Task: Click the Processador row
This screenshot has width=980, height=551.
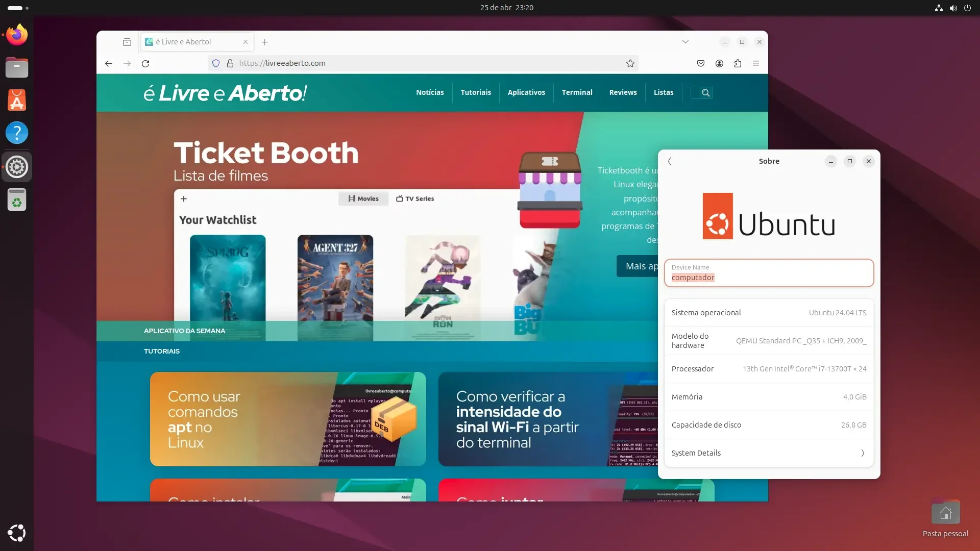Action: tap(769, 369)
